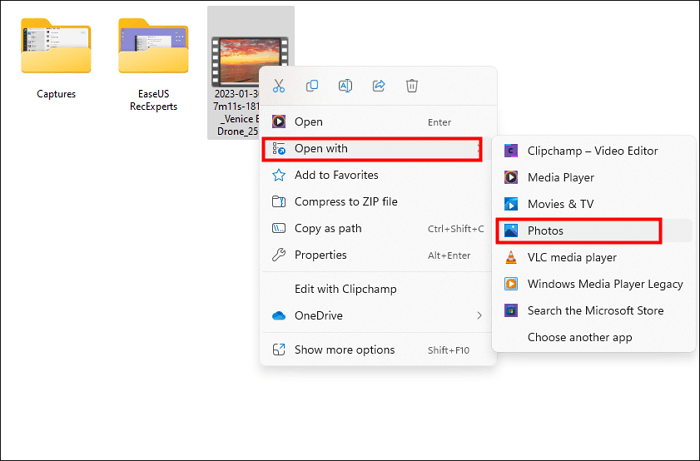Open with Media Player
Image resolution: width=700 pixels, height=461 pixels.
coord(594,178)
